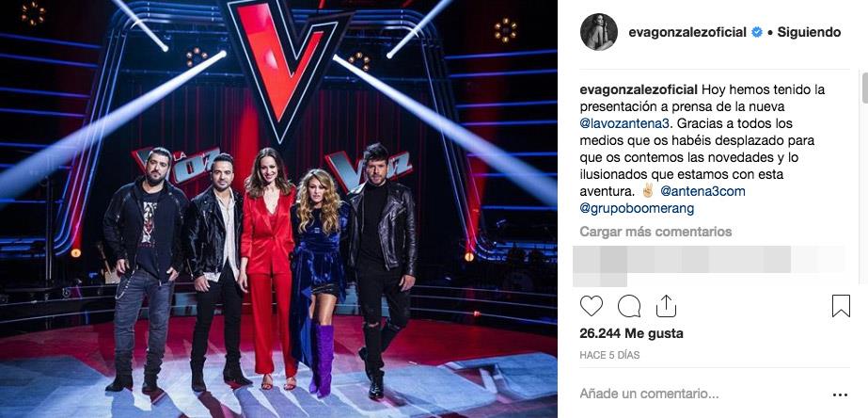Select the blurred comment below the caption
This screenshot has width=868, height=418.
[708, 265]
